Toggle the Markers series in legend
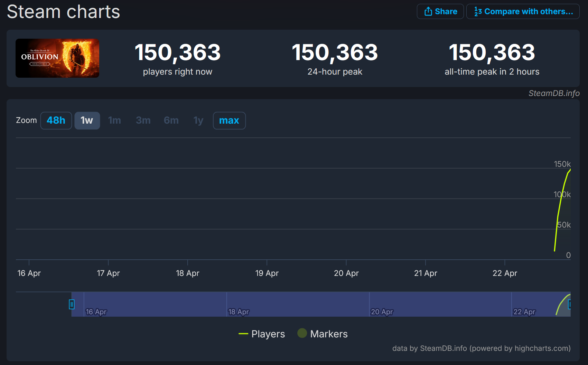Viewport: 588px width, 365px height. tap(323, 334)
